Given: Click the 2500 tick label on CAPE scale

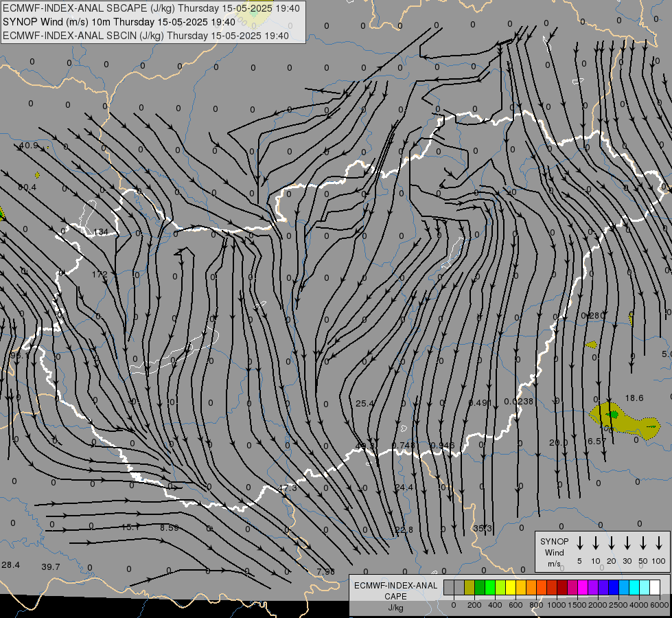Looking at the screenshot, I should point(618,605).
